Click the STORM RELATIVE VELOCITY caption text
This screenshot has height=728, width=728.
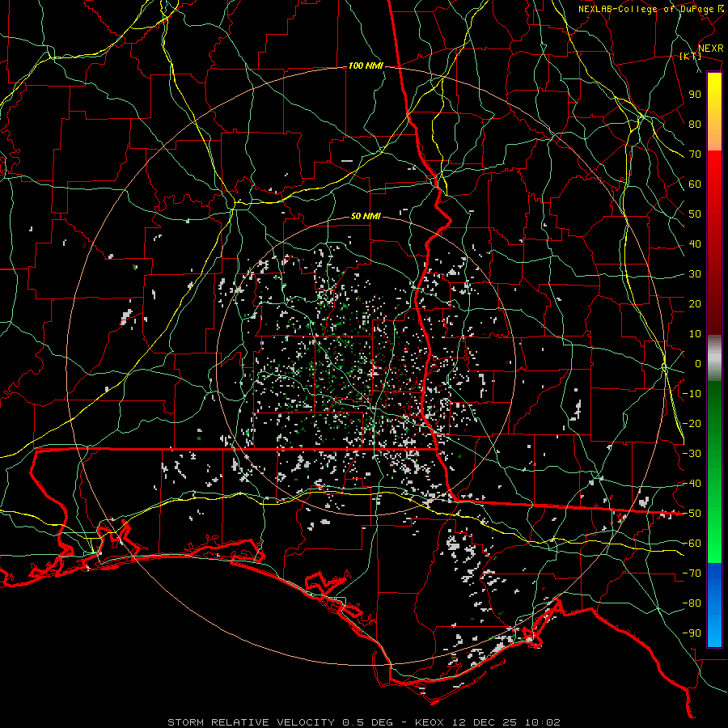(251, 722)
